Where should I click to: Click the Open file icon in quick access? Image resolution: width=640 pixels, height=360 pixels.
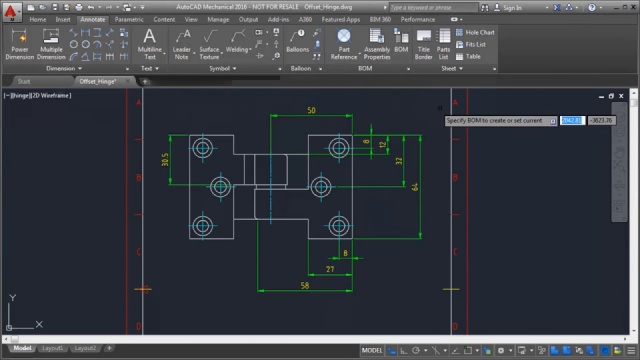click(42, 7)
